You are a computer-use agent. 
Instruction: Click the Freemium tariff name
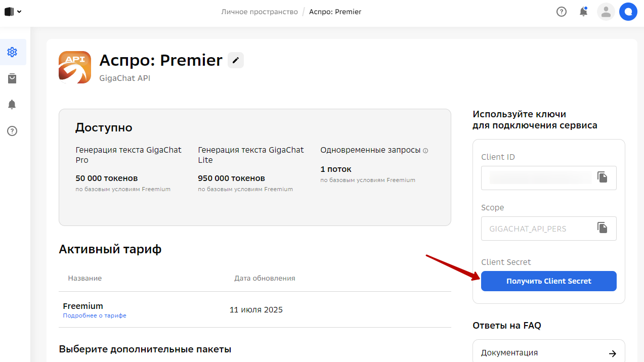[x=83, y=306]
